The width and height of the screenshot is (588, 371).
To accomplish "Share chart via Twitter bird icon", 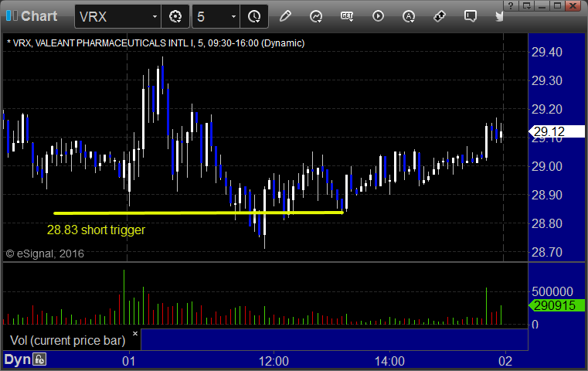I will pos(499,16).
